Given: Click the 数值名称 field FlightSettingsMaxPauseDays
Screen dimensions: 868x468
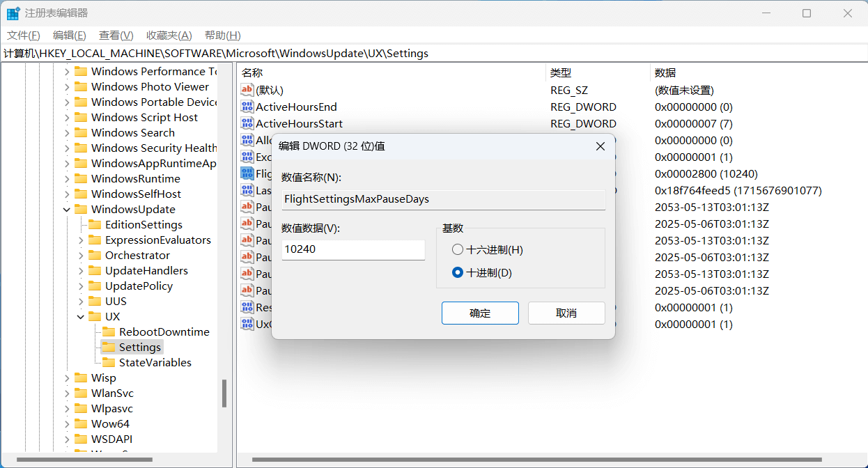Looking at the screenshot, I should (443, 199).
